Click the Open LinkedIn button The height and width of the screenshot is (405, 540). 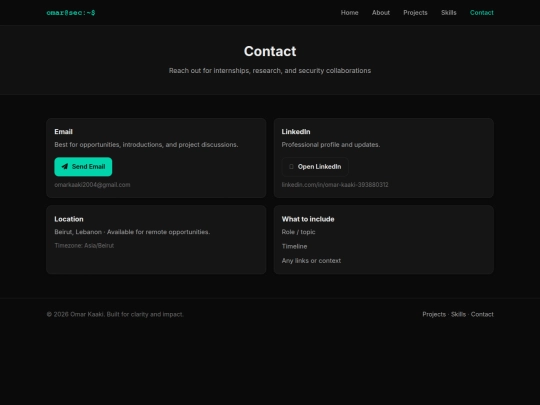pyautogui.click(x=315, y=167)
